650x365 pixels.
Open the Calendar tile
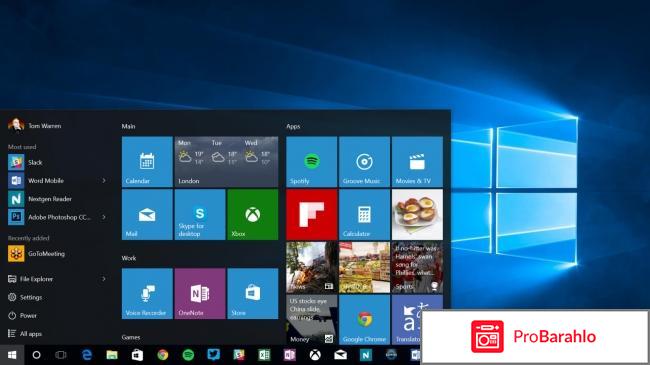(x=147, y=162)
